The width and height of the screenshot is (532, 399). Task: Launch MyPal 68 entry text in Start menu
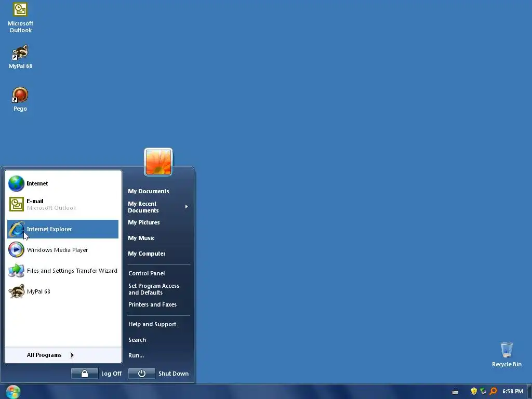[38, 291]
